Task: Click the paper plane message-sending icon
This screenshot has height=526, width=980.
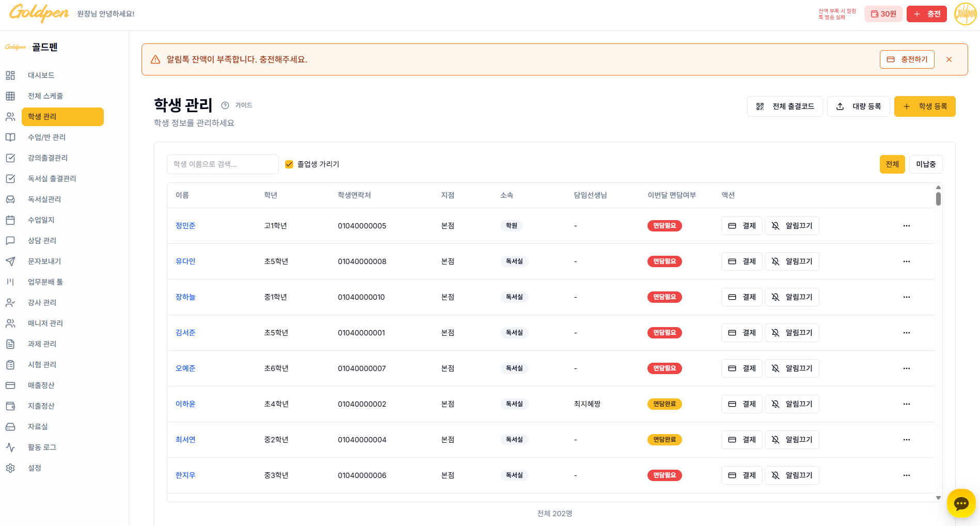Action: coord(10,261)
